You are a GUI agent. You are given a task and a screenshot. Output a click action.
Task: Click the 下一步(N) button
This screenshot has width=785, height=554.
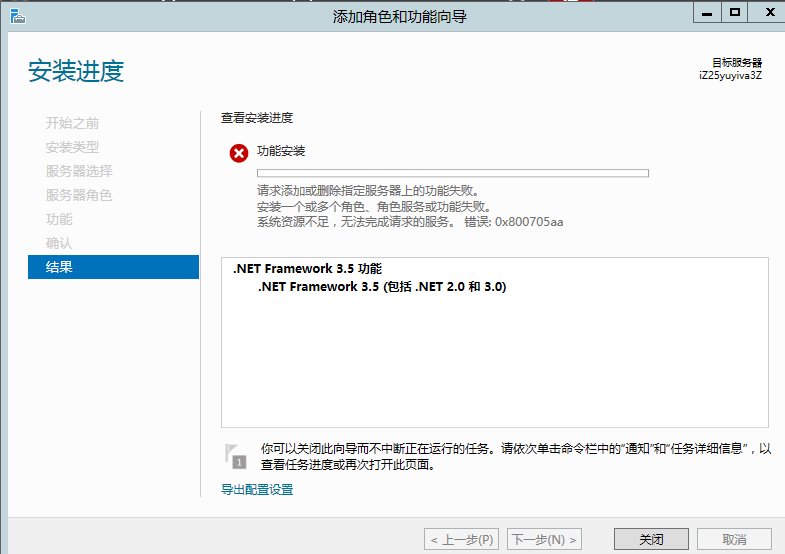tap(544, 540)
